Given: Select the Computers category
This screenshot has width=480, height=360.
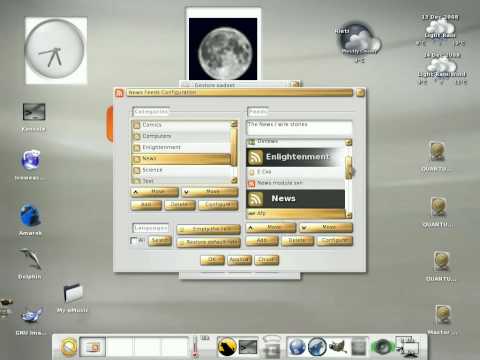Looking at the screenshot, I should click(x=182, y=136).
